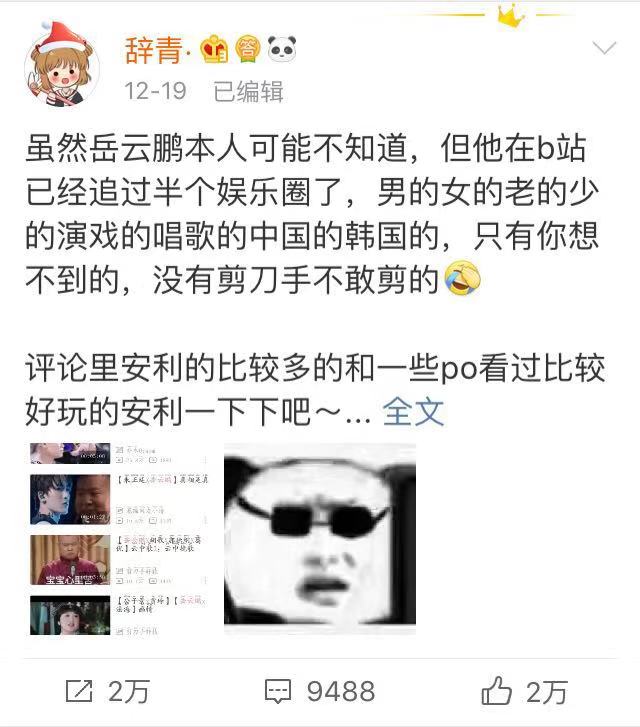
Task: Tap the repost share icon
Action: coord(79,691)
